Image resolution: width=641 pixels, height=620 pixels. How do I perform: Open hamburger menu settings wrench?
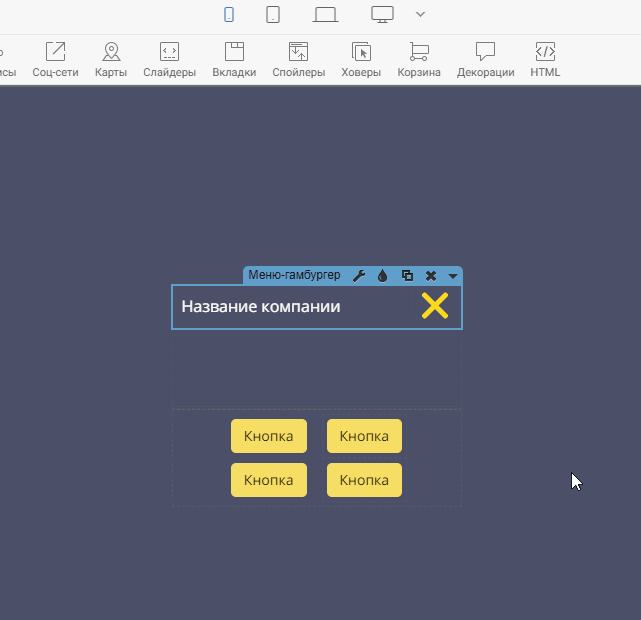(x=359, y=276)
